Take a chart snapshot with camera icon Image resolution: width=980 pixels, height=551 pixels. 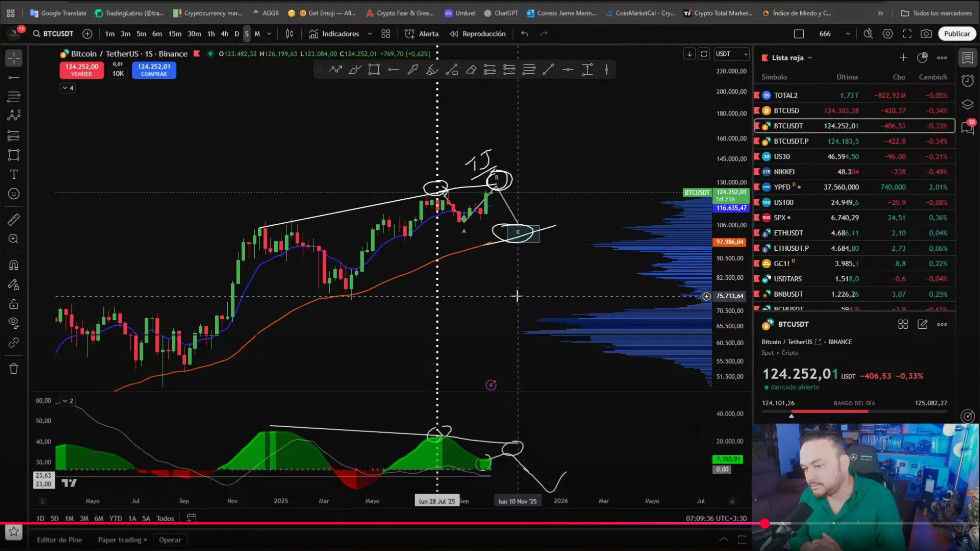(x=926, y=33)
